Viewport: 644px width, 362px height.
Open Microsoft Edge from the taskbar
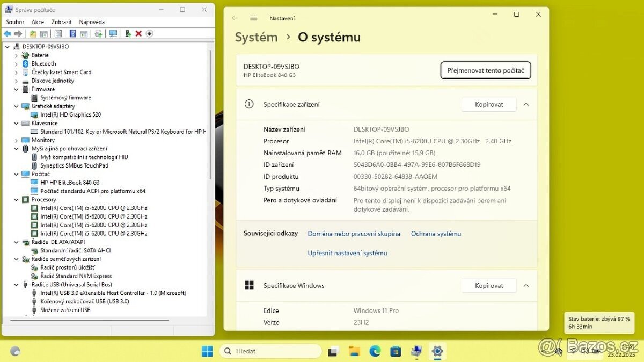click(375, 351)
